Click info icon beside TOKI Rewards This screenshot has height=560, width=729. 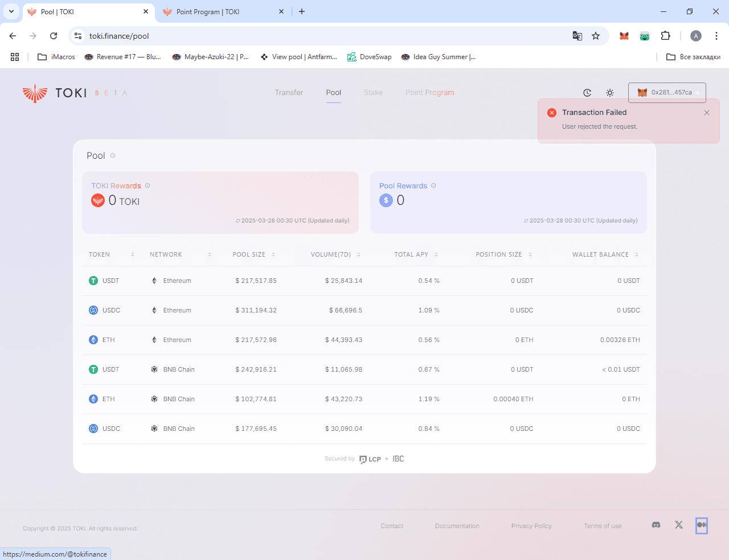coord(148,186)
